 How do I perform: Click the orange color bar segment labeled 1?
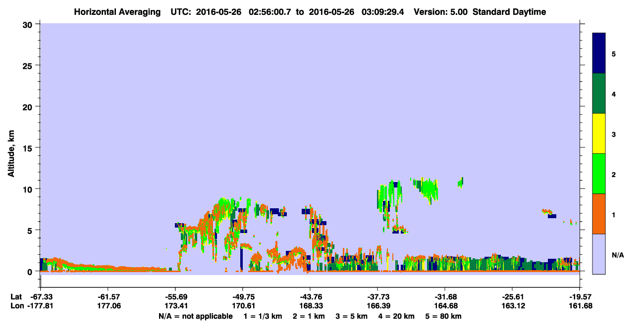click(x=599, y=214)
